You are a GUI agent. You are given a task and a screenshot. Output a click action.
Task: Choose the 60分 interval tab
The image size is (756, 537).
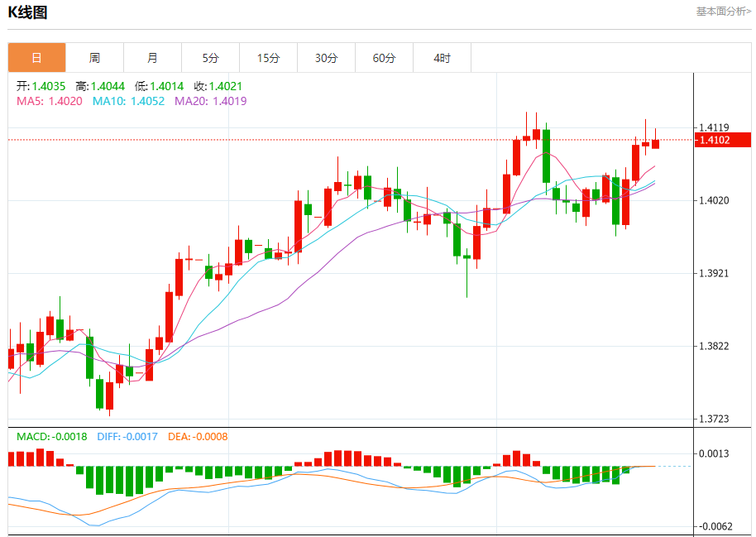click(x=384, y=58)
